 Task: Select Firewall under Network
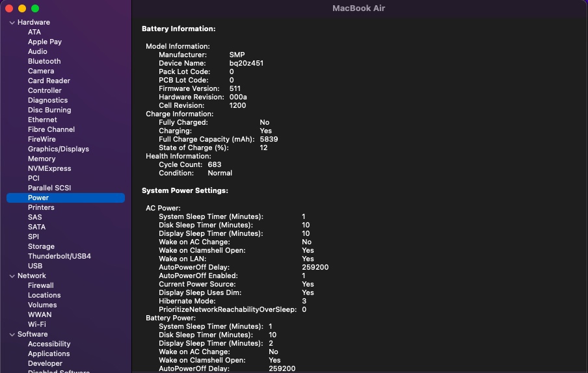tap(40, 285)
